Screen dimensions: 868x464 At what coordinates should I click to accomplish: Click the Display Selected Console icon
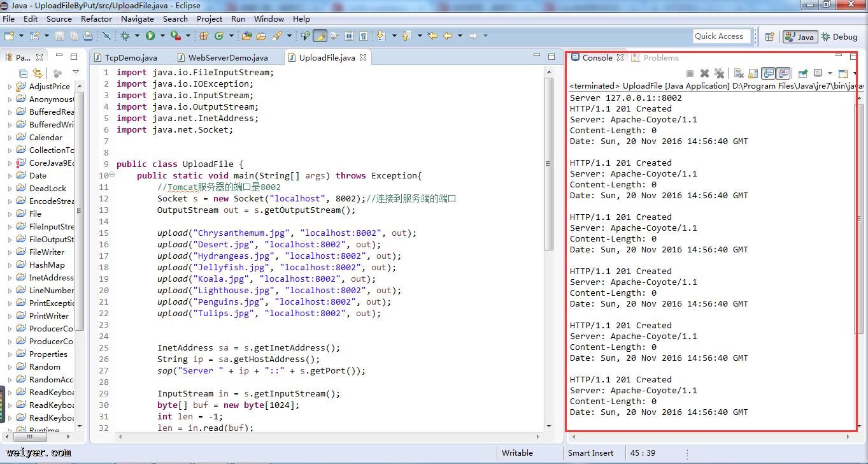coord(818,73)
